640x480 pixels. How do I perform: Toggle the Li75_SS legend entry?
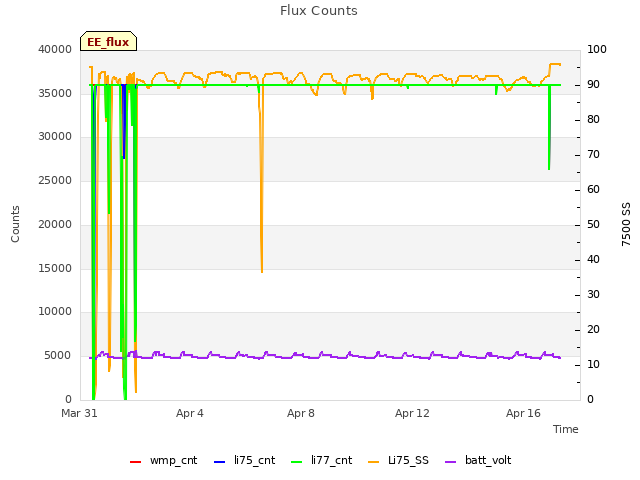pyautogui.click(x=398, y=461)
